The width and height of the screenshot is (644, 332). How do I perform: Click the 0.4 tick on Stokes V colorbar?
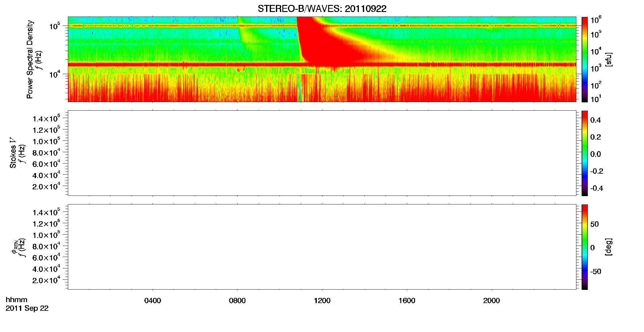pyautogui.click(x=595, y=120)
